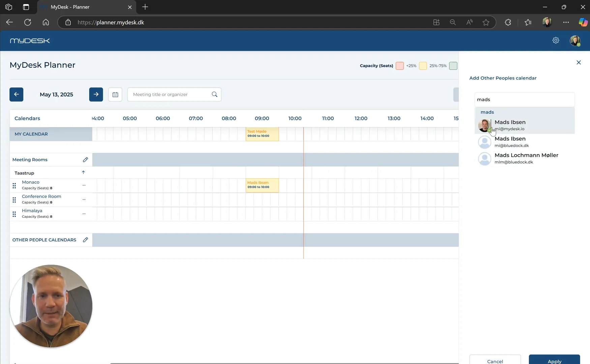Image resolution: width=590 pixels, height=364 pixels.
Task: Go to previous day with left arrow
Action: pyautogui.click(x=16, y=94)
